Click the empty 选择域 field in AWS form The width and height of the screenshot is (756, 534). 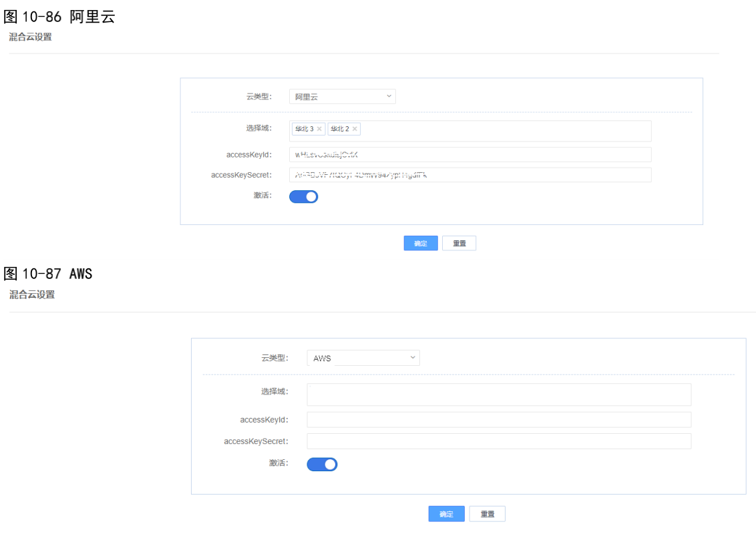click(499, 394)
